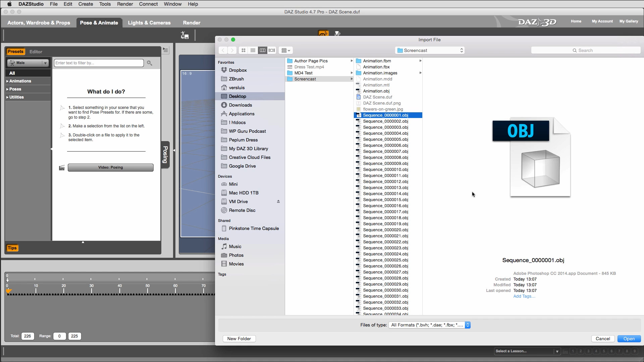The image size is (644, 362).
Task: Switch to the Render activity tab
Action: [192, 22]
